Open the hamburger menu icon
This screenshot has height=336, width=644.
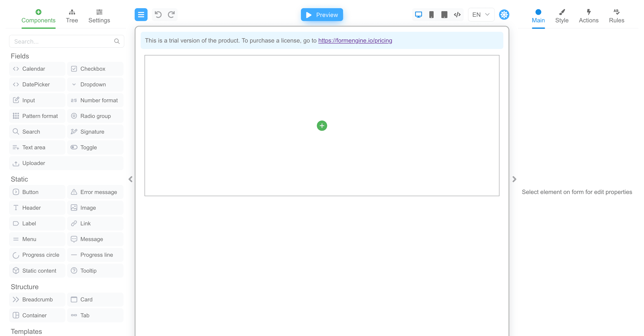point(141,14)
